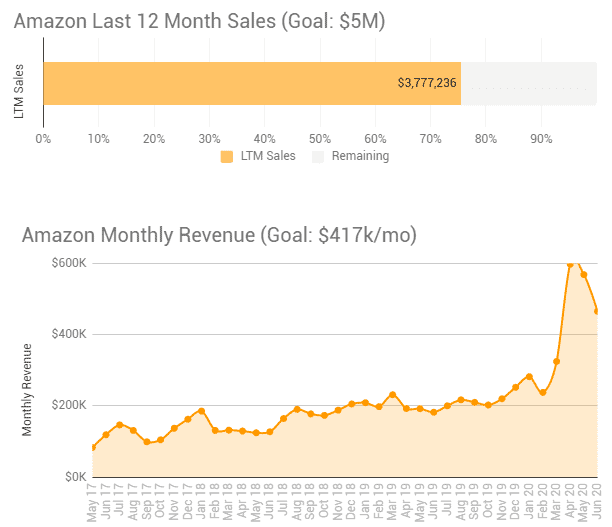Click the $600K y-axis label
Screen dimensions: 612x527
70,263
